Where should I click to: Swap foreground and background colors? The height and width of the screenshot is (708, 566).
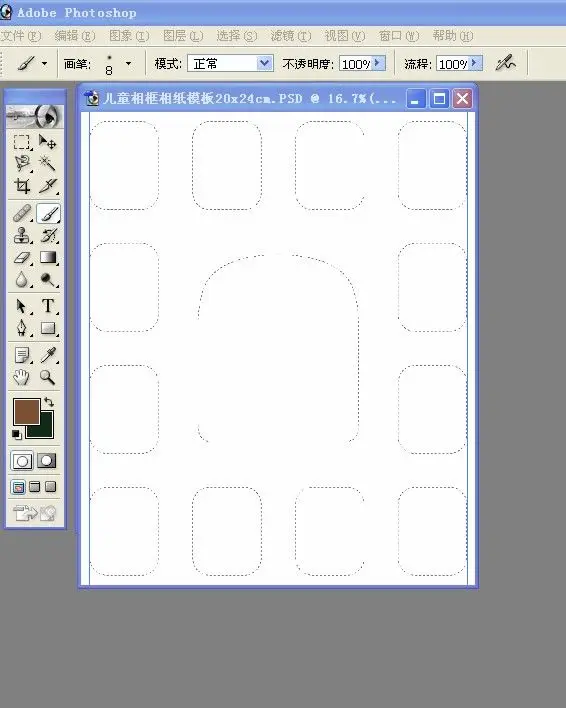click(49, 402)
